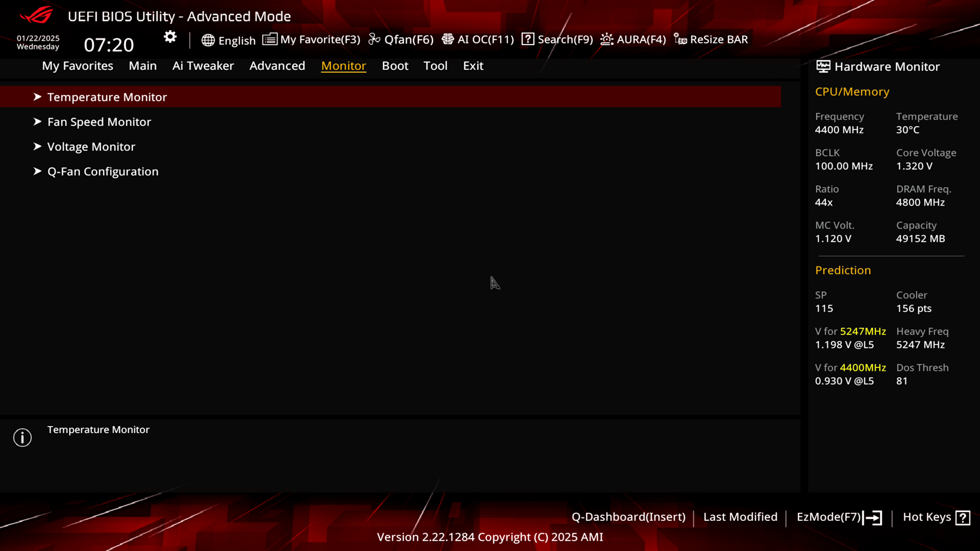Switch to Ai Tweaker menu tab
Viewport: 980px width, 551px height.
(203, 65)
